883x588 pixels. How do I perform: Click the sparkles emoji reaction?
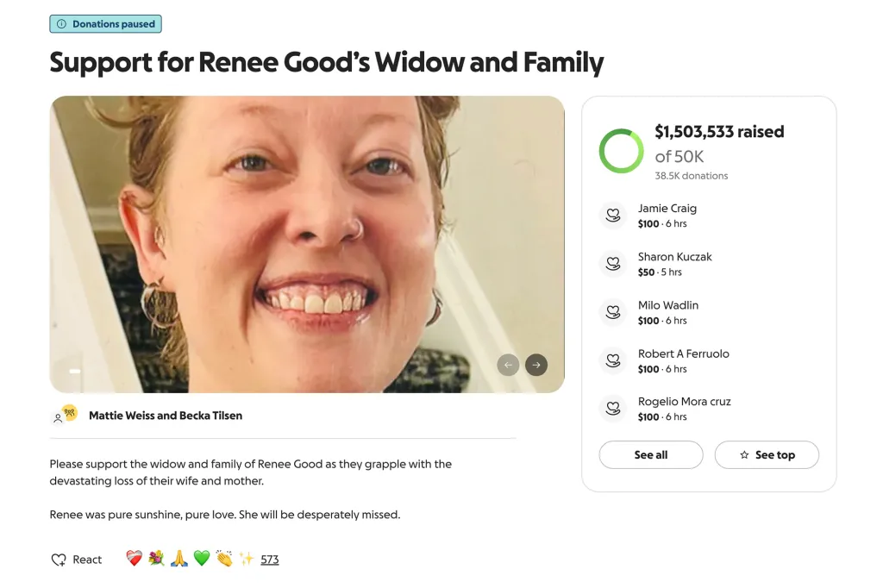(246, 559)
